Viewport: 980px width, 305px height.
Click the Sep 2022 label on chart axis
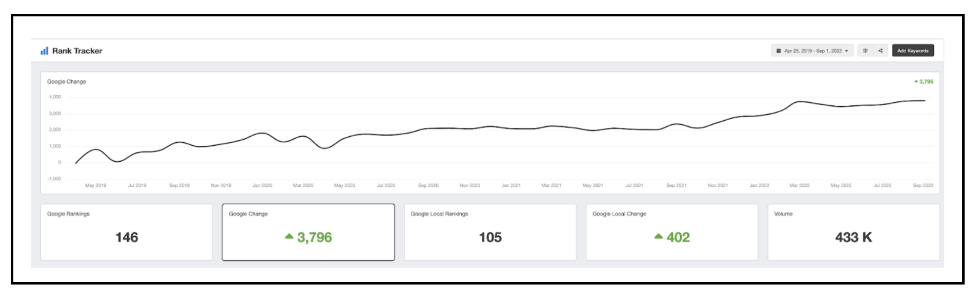[x=923, y=185]
